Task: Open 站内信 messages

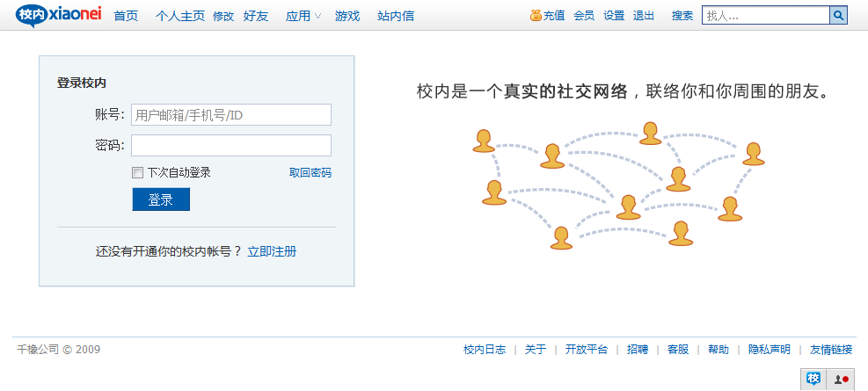Action: 396,16
